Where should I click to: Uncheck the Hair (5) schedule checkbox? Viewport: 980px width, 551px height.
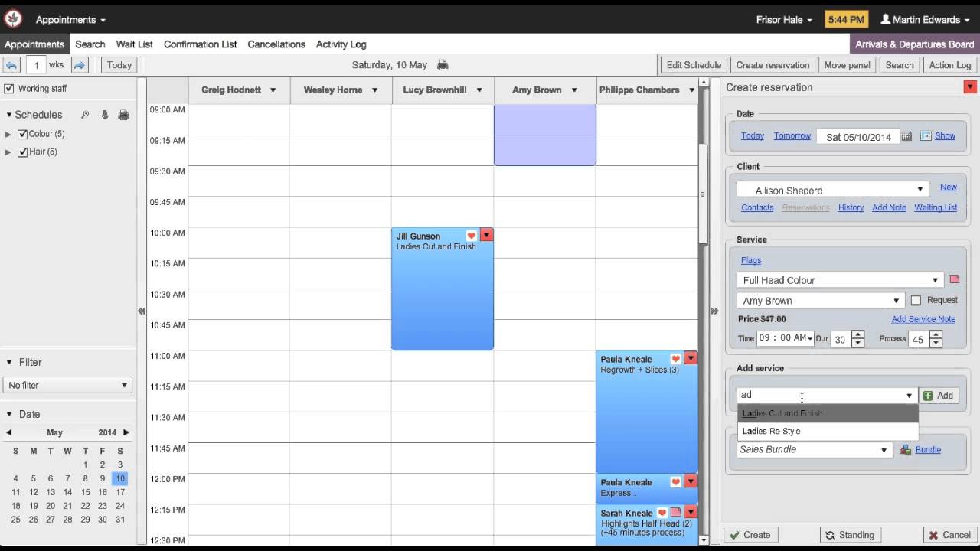(x=22, y=152)
